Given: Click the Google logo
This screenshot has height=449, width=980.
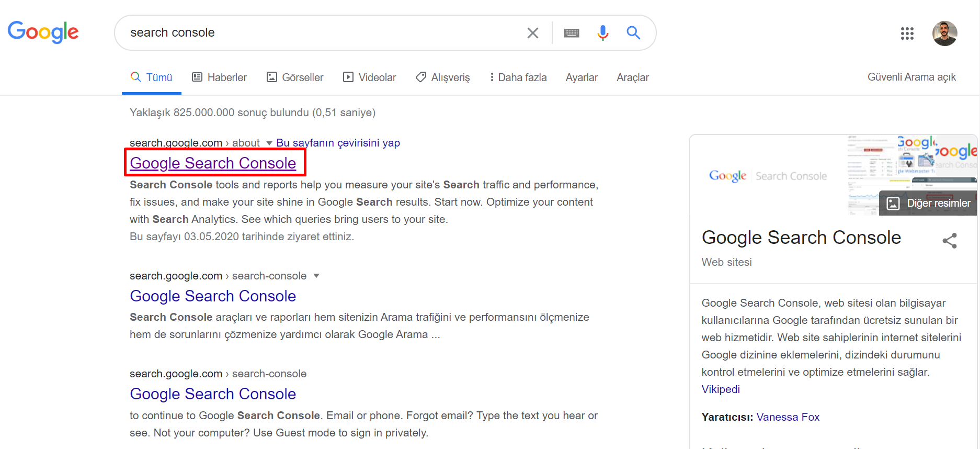Looking at the screenshot, I should (43, 32).
